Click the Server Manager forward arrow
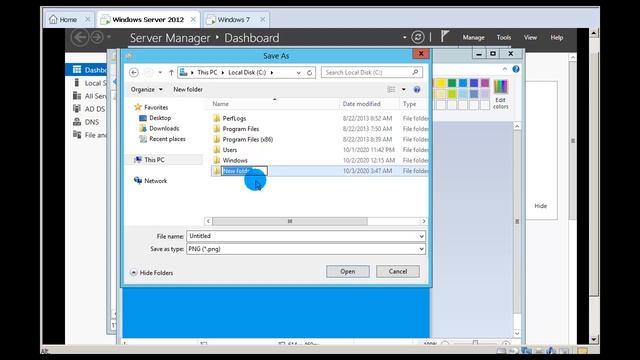Screen dimensions: 640x360 click(97, 38)
